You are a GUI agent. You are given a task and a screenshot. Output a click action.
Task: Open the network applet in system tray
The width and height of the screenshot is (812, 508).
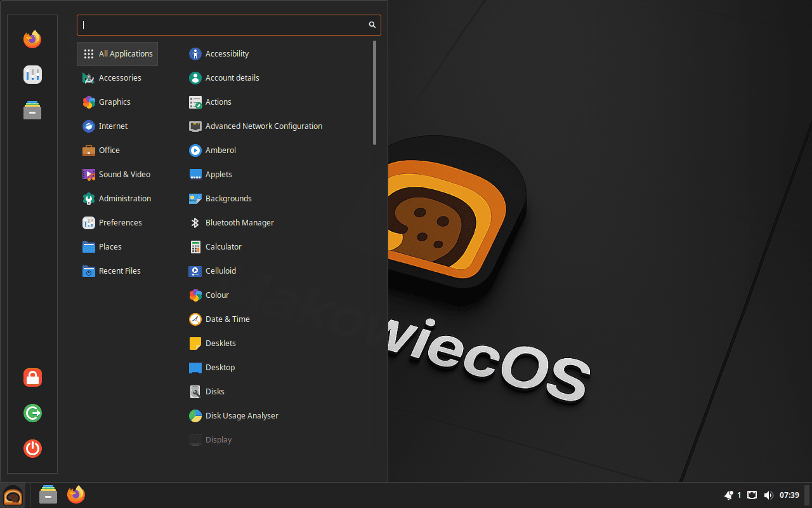(752, 495)
